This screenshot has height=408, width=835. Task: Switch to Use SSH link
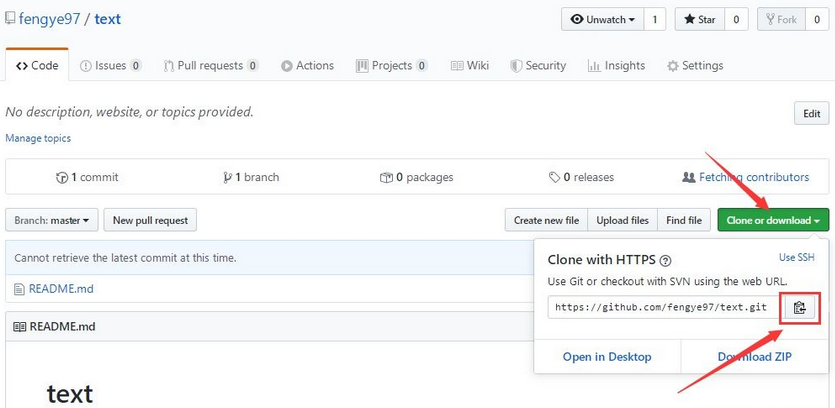pyautogui.click(x=797, y=257)
